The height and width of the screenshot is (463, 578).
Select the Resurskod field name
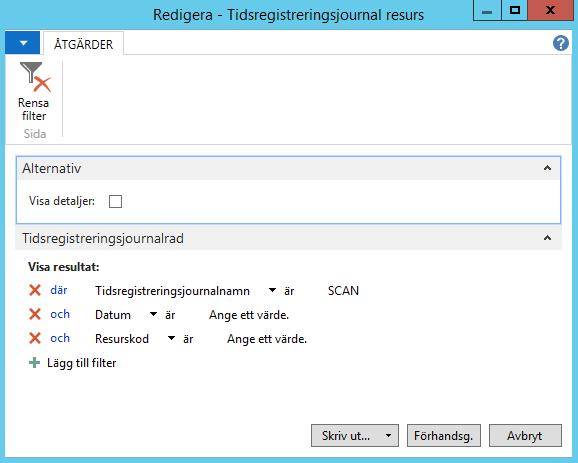pos(122,339)
